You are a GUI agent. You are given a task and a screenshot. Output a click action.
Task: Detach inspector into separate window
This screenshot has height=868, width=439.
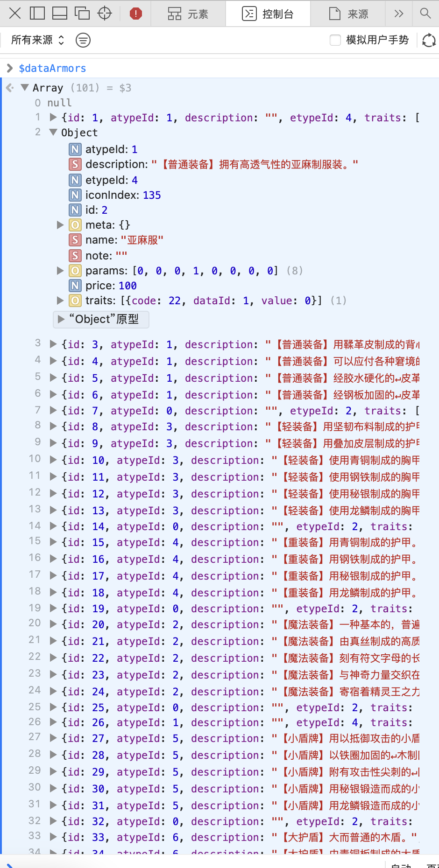click(x=82, y=13)
